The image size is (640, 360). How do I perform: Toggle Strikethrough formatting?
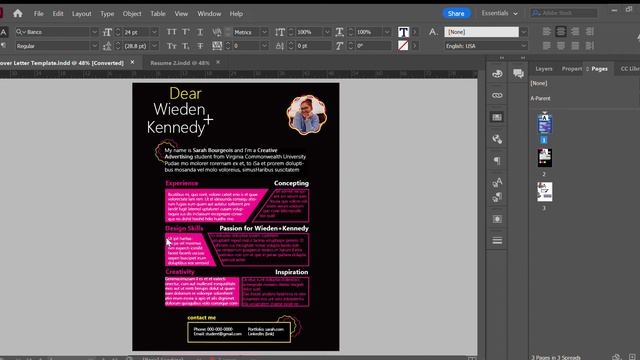[x=200, y=46]
